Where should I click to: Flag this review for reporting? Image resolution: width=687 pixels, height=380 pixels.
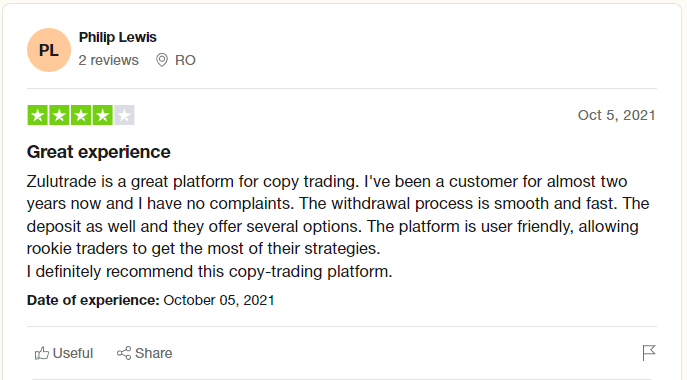coord(649,353)
